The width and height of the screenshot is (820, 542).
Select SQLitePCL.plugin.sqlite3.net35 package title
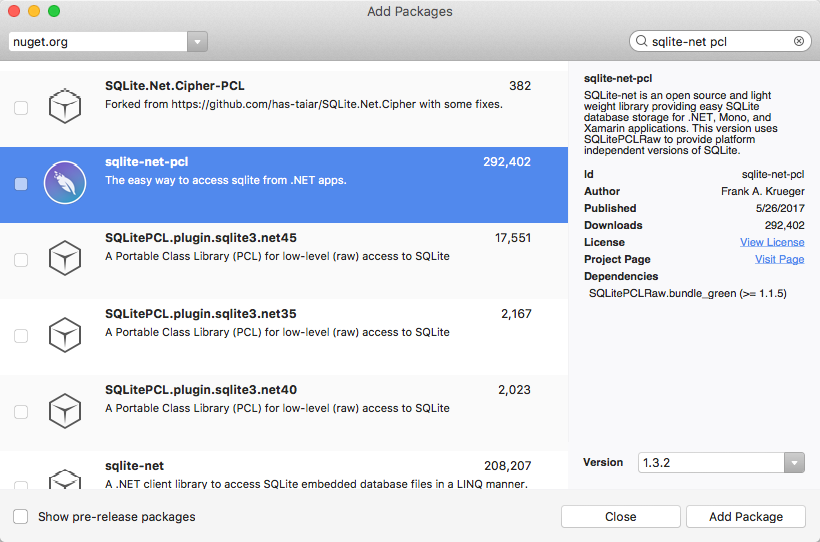pyautogui.click(x=201, y=314)
